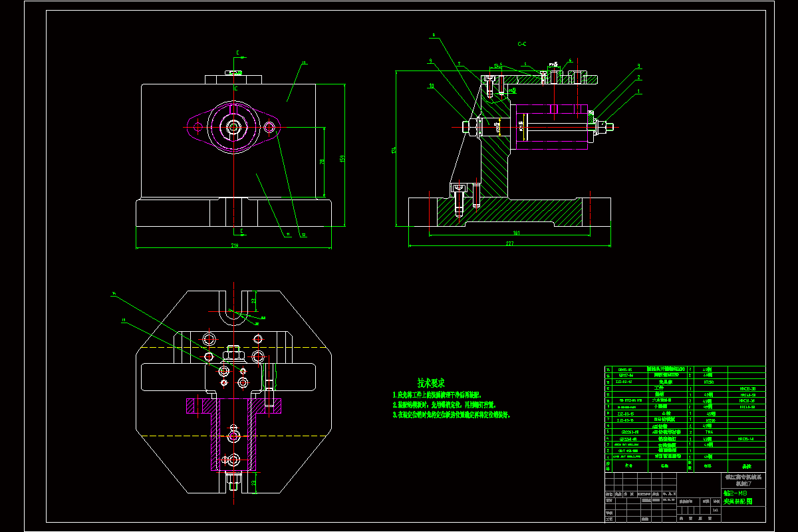Image resolution: width=798 pixels, height=532 pixels.
Task: Select technical requirement line 3 text
Action: (x=451, y=414)
